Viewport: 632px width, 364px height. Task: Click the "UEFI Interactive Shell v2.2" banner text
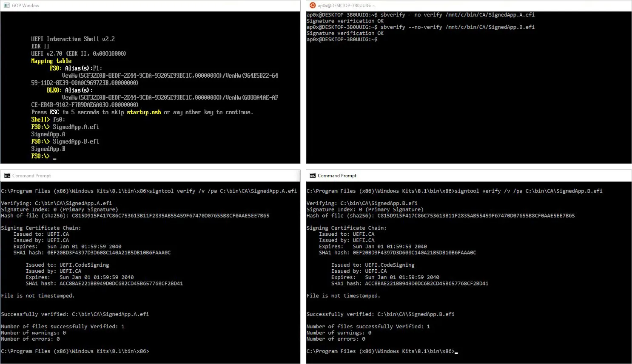click(x=73, y=39)
